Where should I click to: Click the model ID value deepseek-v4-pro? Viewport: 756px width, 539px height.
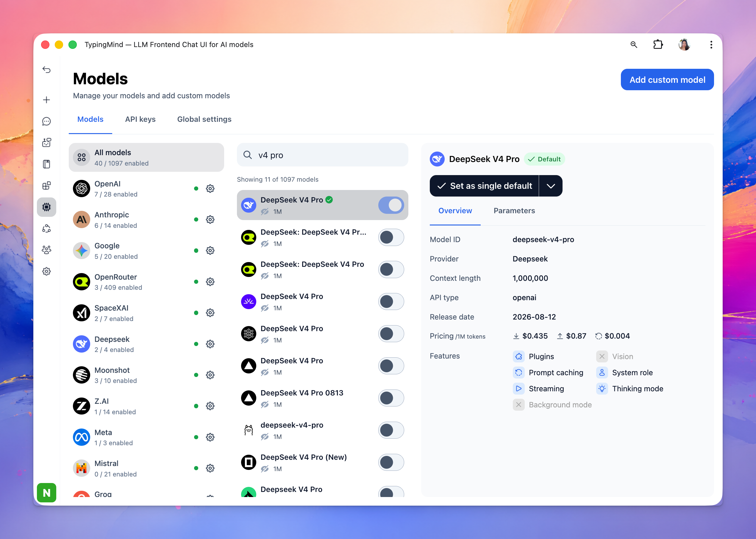tap(543, 239)
